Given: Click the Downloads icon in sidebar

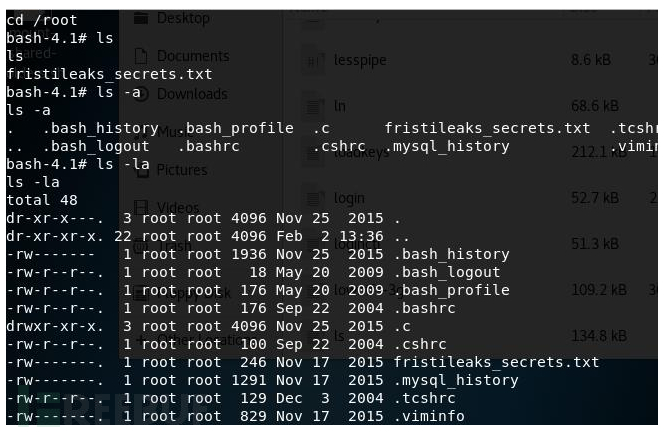Looking at the screenshot, I should point(141,94).
